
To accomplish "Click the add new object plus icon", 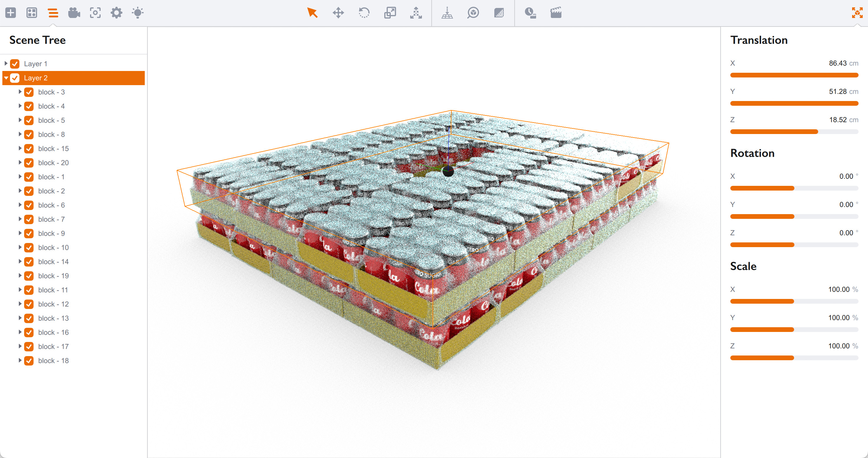I will pos(11,13).
